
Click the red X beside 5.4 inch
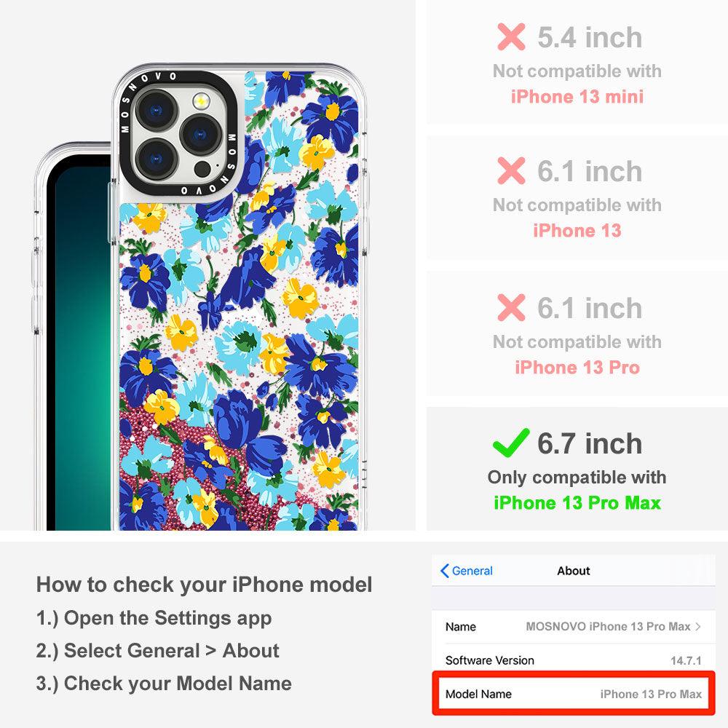[x=511, y=36]
